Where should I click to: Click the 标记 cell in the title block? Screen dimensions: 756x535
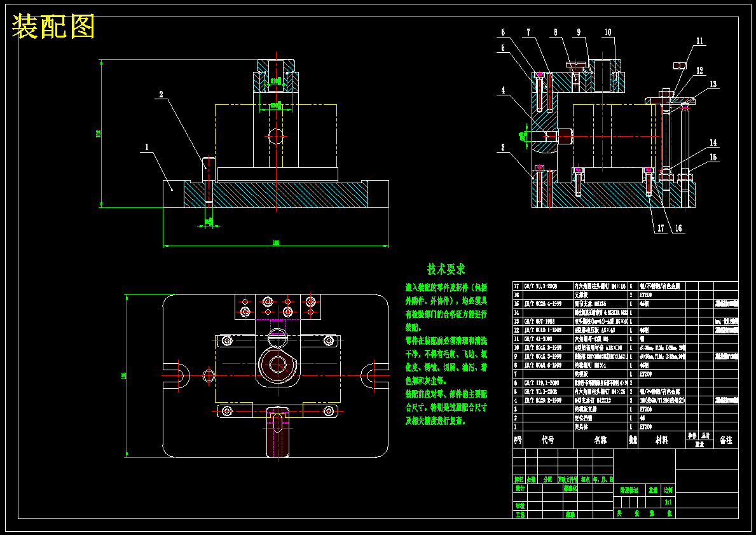coord(519,480)
